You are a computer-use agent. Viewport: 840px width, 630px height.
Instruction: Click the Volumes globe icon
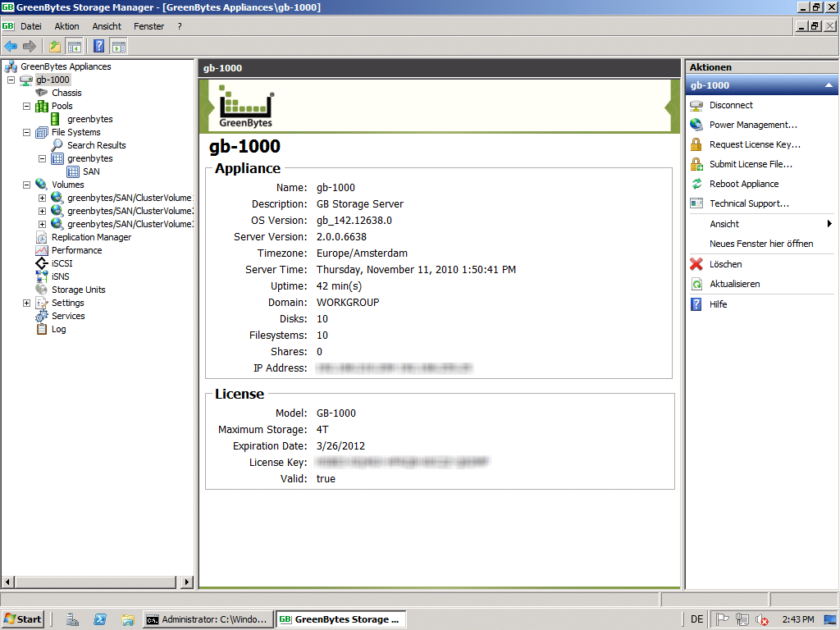[41, 185]
